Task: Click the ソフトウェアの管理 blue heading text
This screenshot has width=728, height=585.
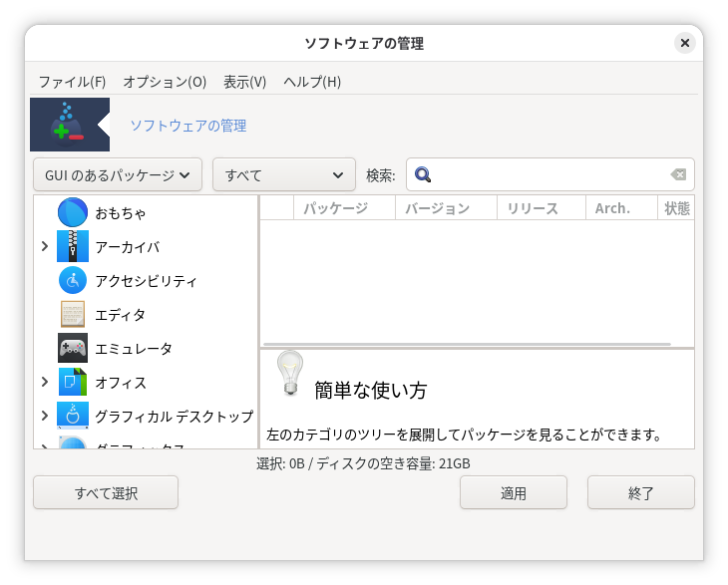Action: click(188, 126)
